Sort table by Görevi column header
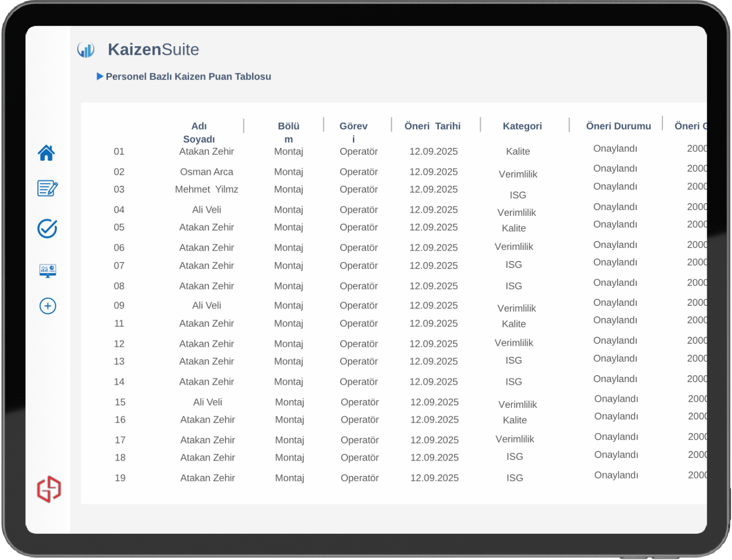Image resolution: width=732 pixels, height=560 pixels. 353,132
